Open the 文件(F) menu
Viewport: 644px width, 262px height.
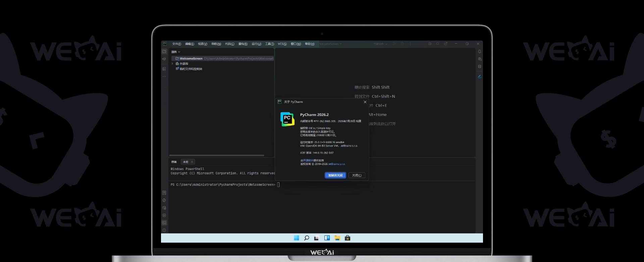(x=177, y=44)
